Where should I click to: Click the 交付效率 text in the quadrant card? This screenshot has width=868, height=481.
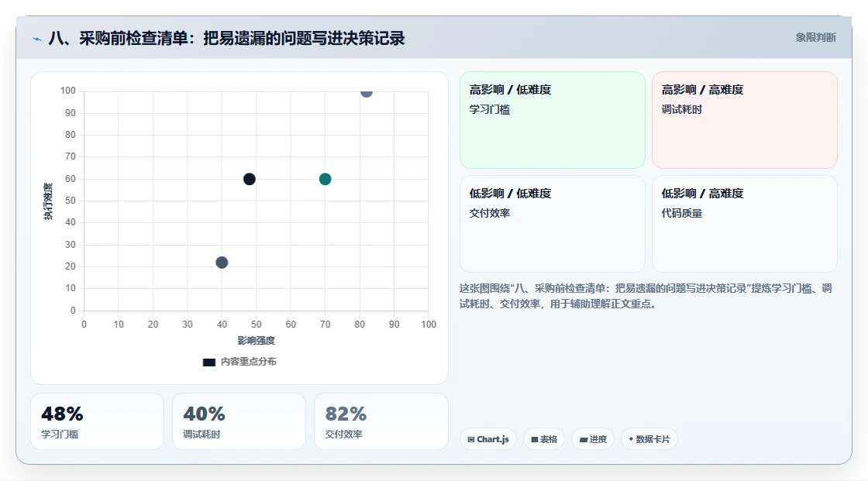tap(489, 213)
